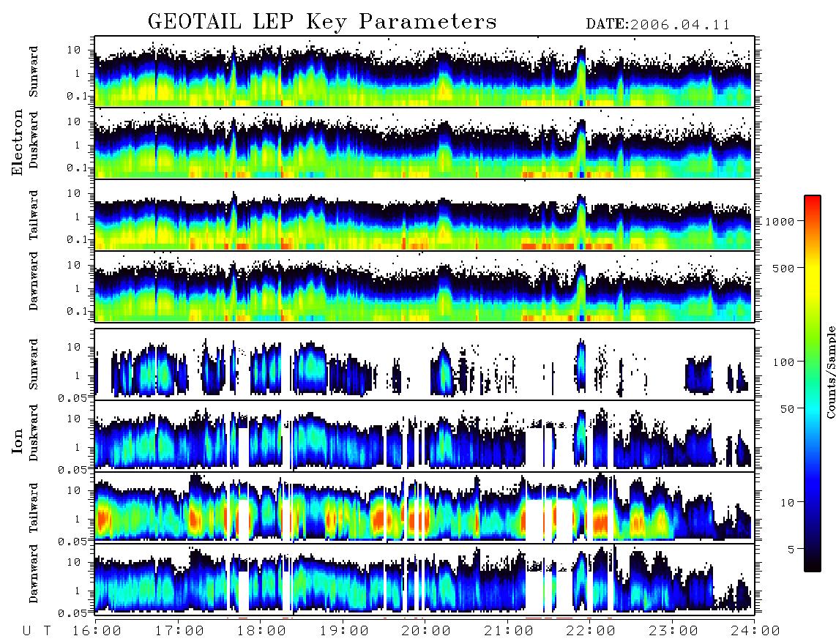Open the Electron Dawnward spectrogram panel
Screen dimensions: 836x644
[x=425, y=286]
